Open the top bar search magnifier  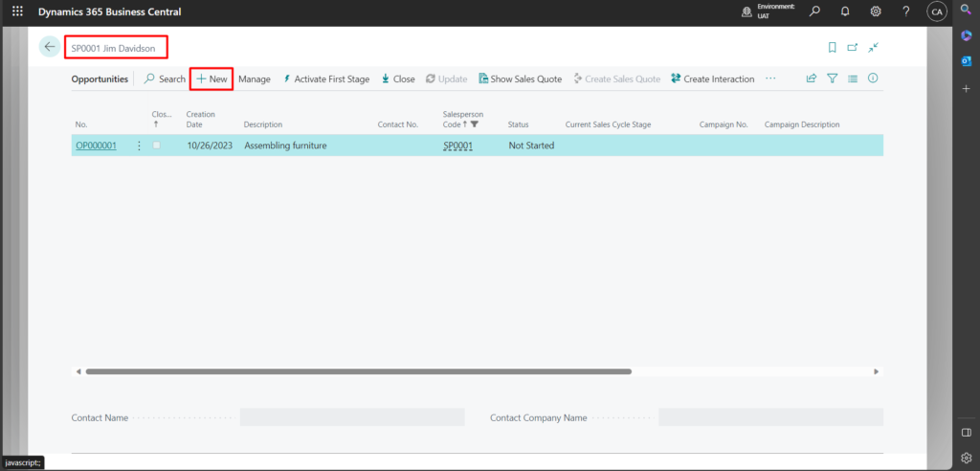pos(814,11)
